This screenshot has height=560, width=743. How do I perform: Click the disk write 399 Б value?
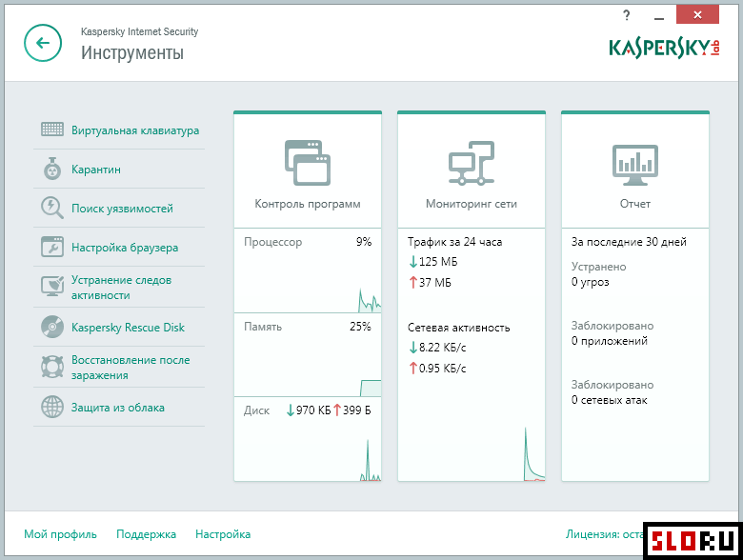352,410
